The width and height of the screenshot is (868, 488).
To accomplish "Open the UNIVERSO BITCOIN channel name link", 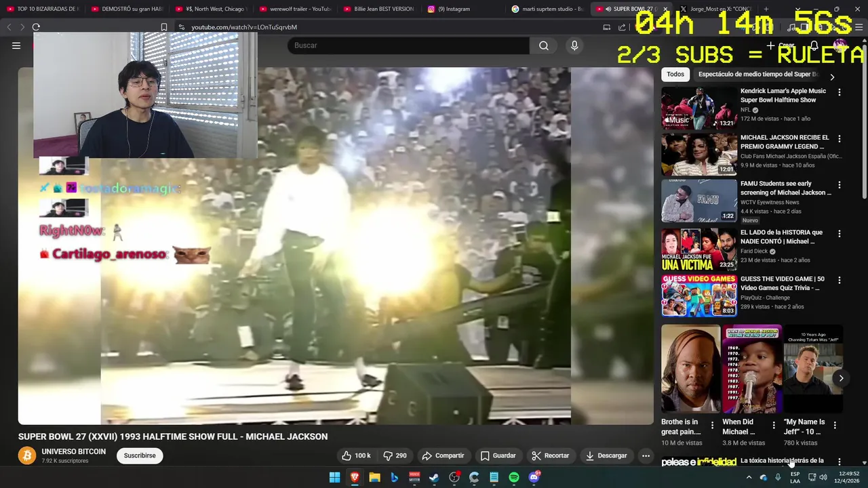I will (x=73, y=451).
